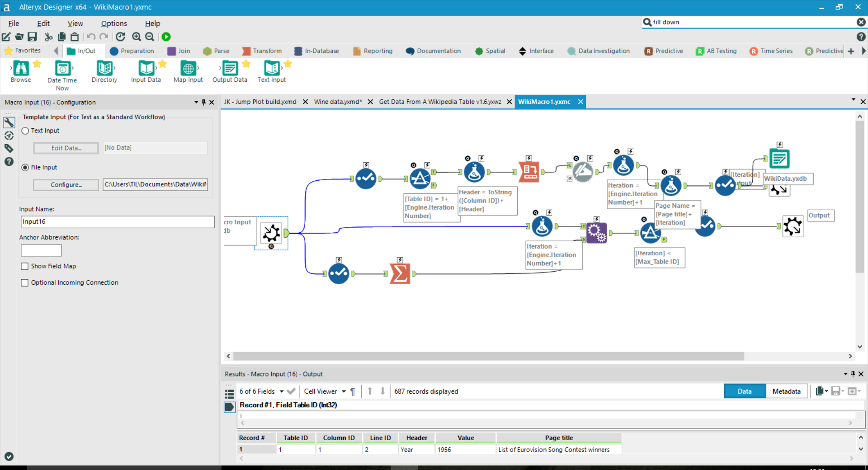Select the Text Input tool in palette

pos(272,69)
